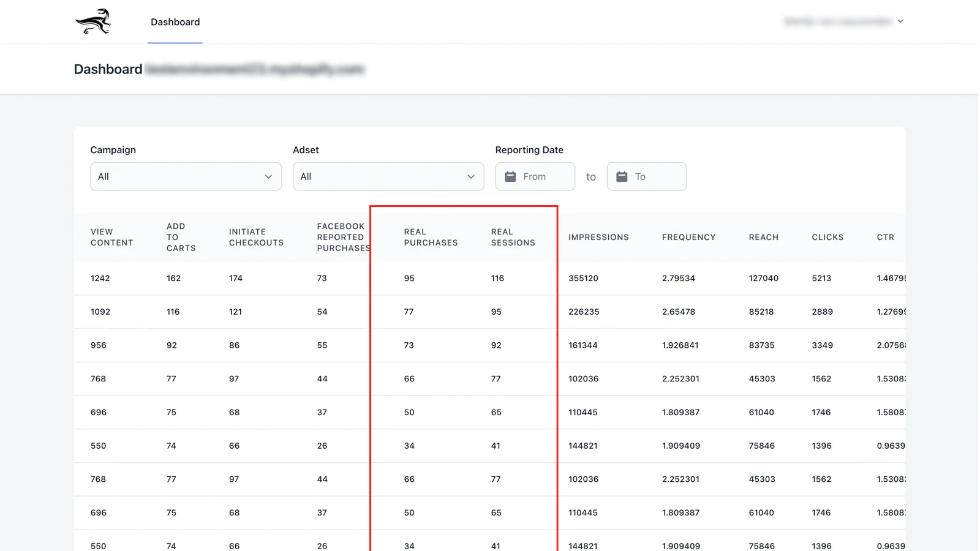Screen dimensions: 980x551
Task: Click the Clicks column header
Action: tap(827, 238)
